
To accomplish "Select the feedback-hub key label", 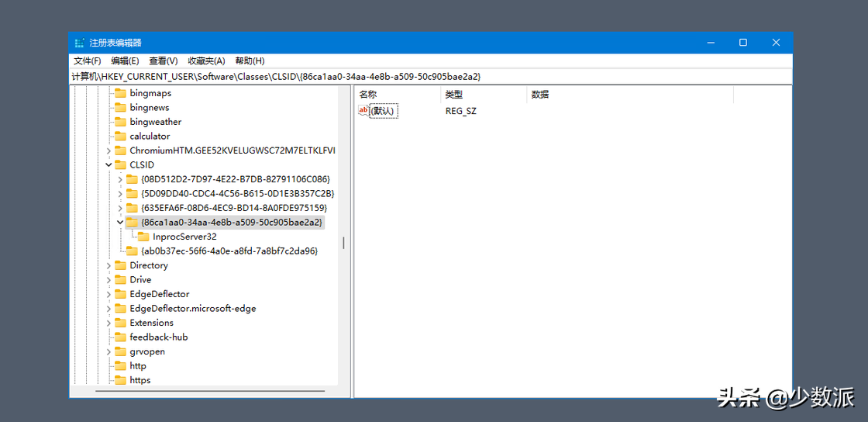I will pos(158,337).
